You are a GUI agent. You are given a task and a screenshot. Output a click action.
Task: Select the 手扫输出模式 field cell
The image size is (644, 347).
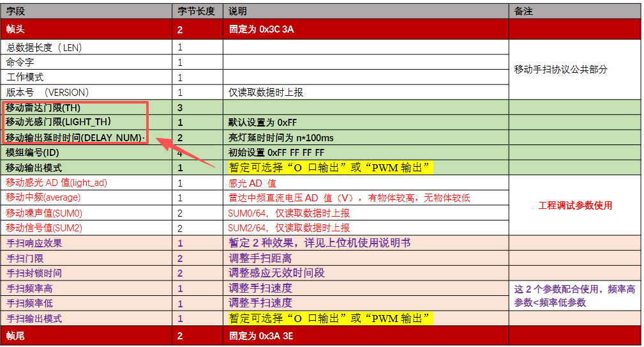pyautogui.click(x=86, y=318)
